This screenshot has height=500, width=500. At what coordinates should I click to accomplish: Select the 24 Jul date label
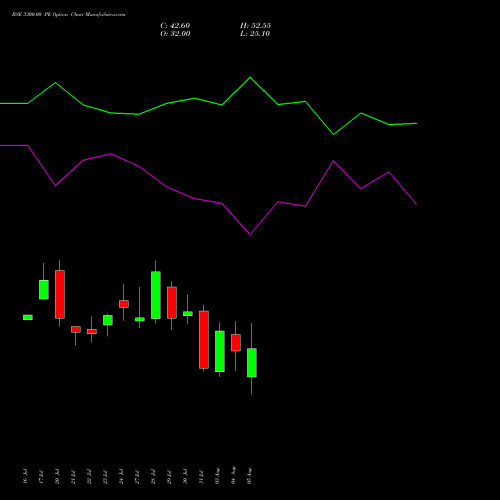pos(121,476)
